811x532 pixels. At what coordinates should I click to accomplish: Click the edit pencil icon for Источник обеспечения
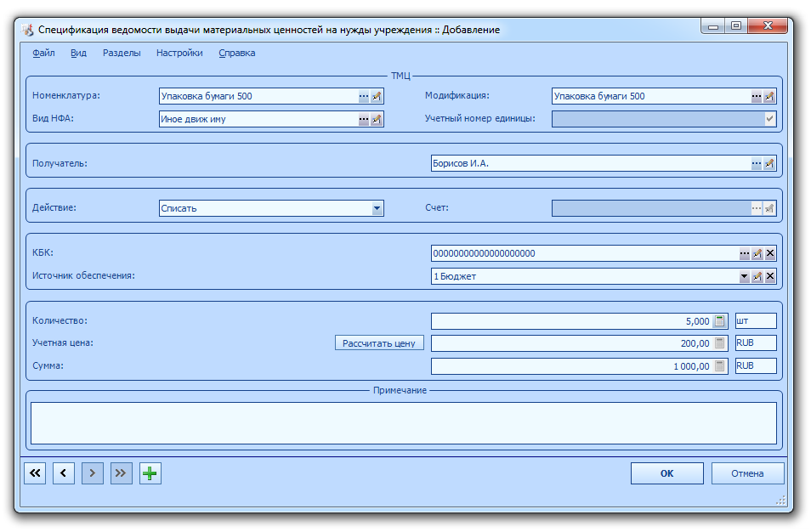757,276
